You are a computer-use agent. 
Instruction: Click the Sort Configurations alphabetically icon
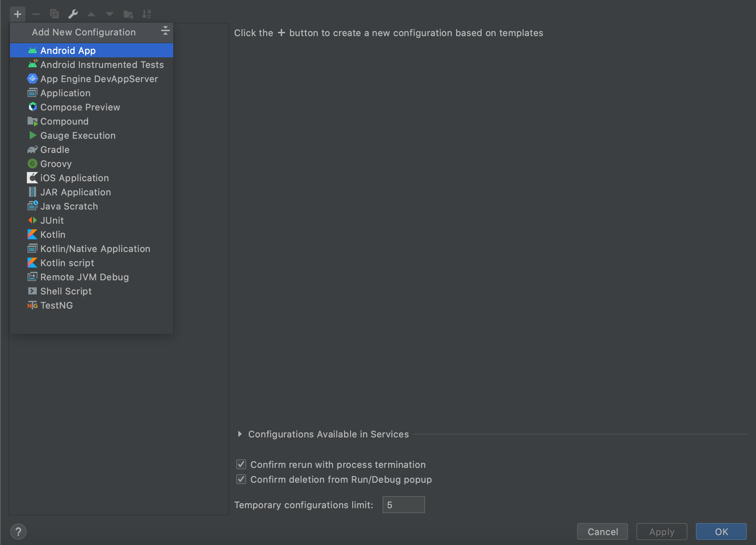point(146,14)
